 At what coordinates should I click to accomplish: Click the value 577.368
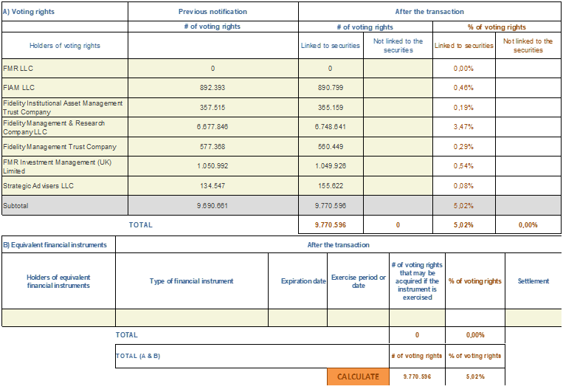[x=213, y=147]
